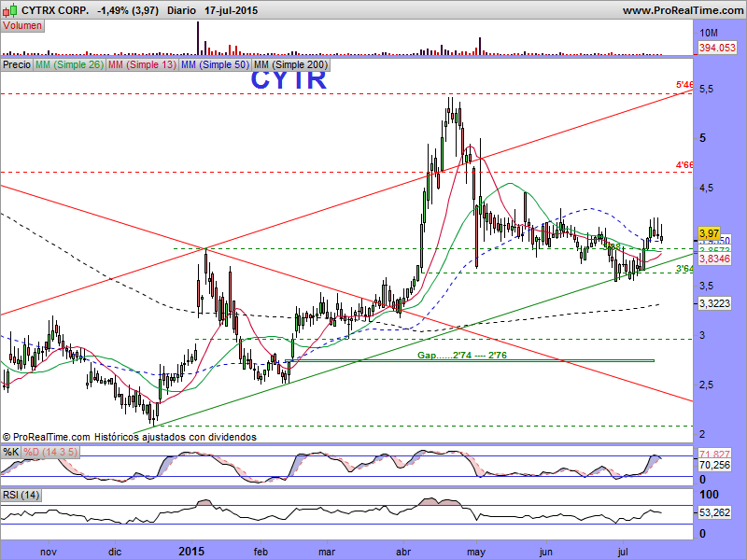Open the Diario timeframe label
Screen dimensions: 747x560
[181, 10]
